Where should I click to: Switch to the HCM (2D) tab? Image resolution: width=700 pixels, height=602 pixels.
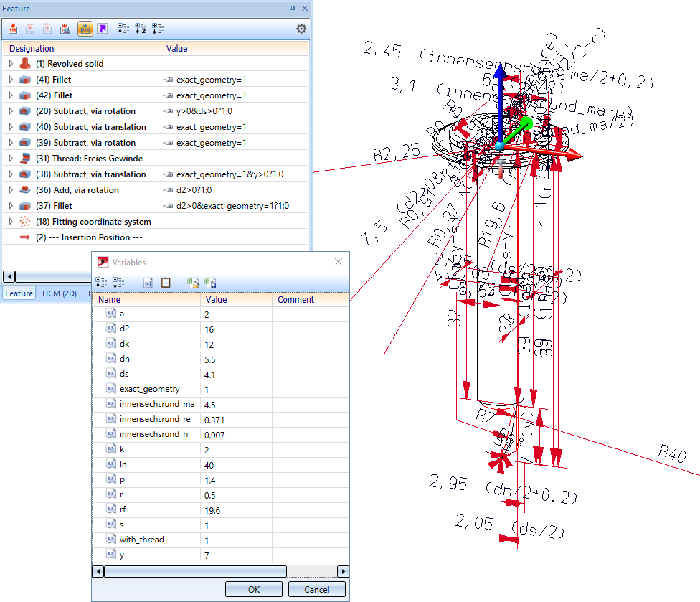point(60,293)
